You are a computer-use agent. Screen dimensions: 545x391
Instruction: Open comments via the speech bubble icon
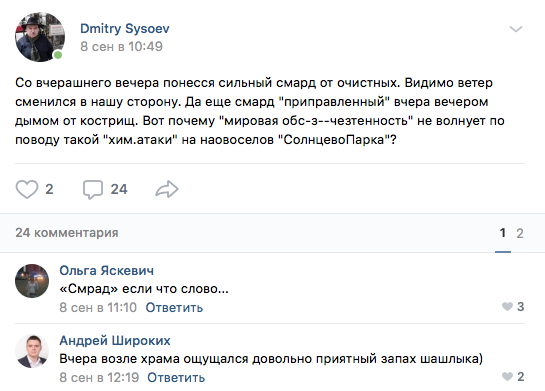click(93, 190)
